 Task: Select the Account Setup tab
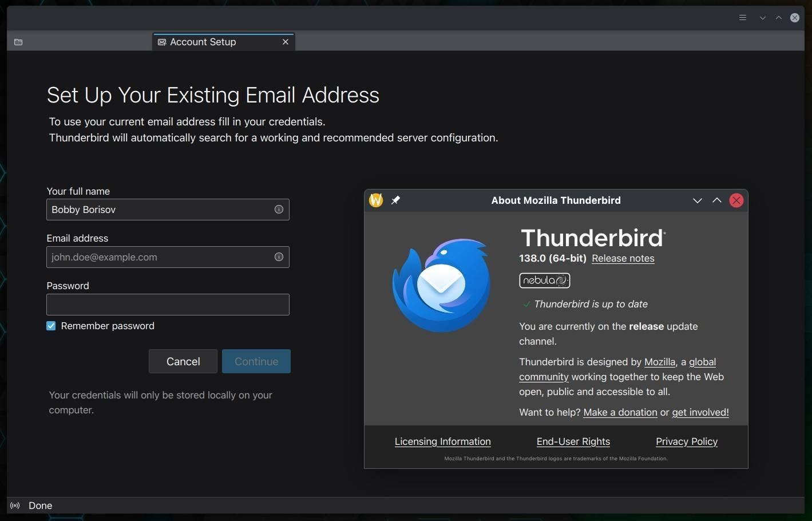tap(217, 41)
